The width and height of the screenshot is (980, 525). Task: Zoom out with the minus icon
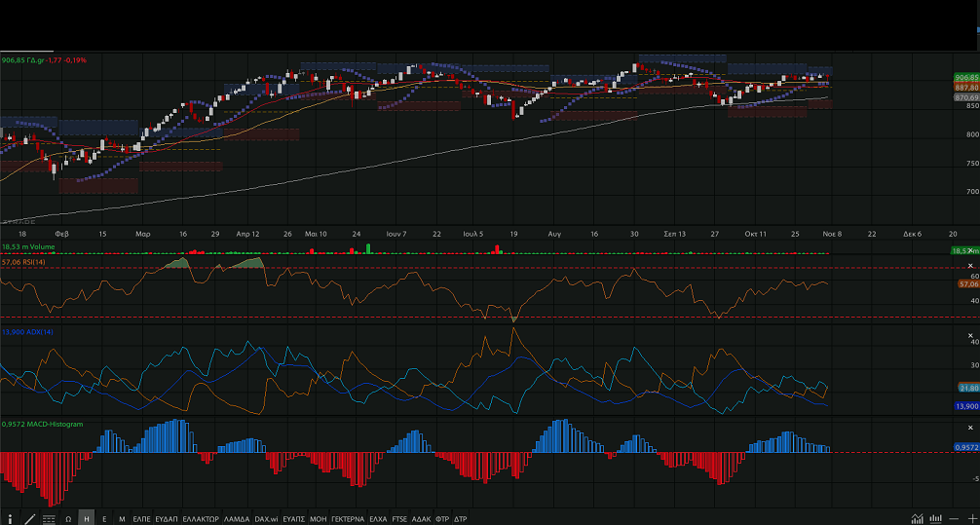(x=955, y=518)
